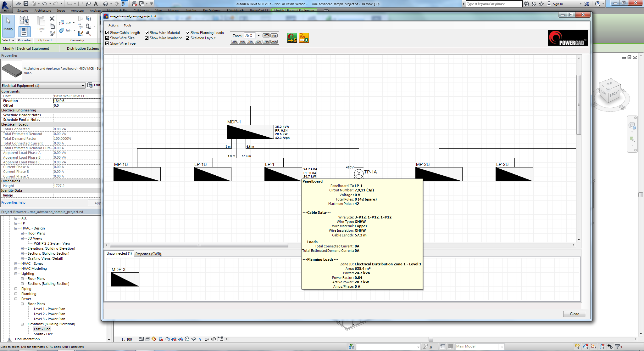Click the Close button in dialog

tap(574, 314)
